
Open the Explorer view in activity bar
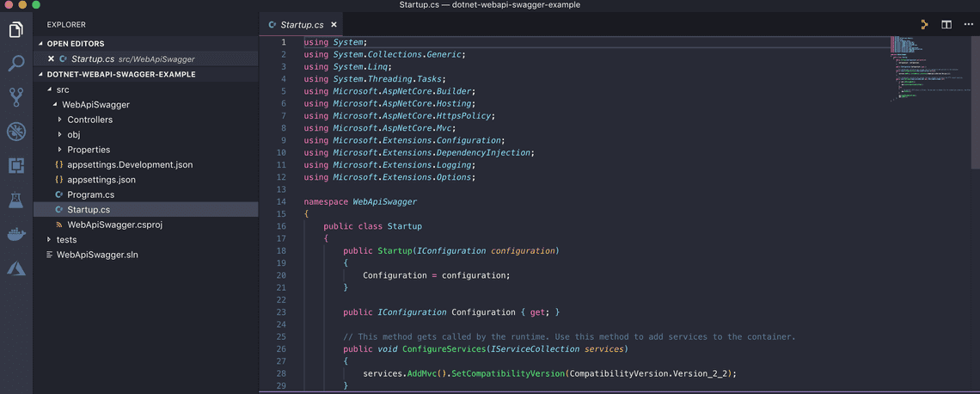pyautogui.click(x=16, y=30)
